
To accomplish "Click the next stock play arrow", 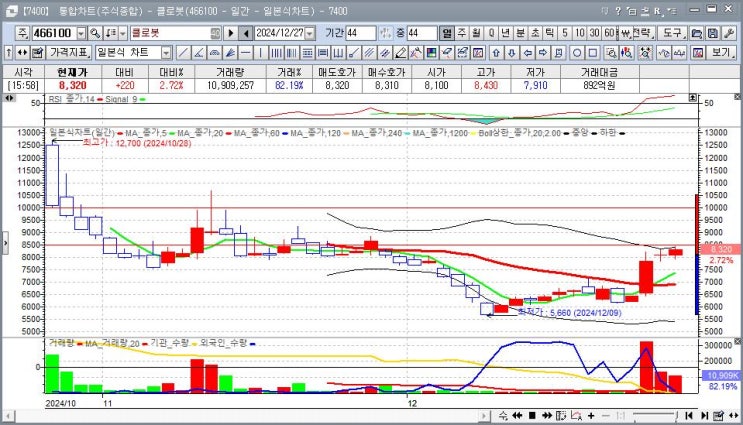I will click(230, 33).
